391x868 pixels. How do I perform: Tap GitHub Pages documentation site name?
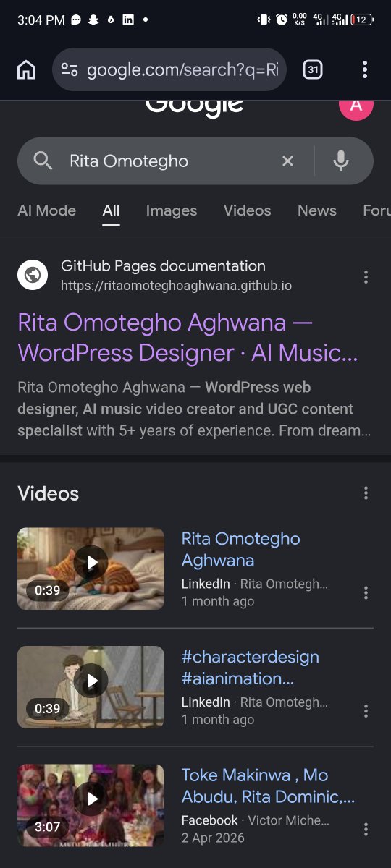[163, 266]
